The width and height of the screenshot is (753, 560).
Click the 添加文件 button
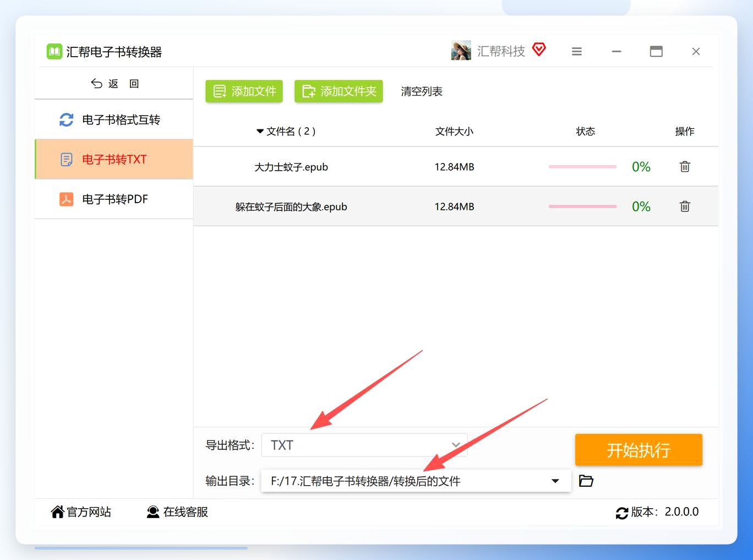(x=244, y=91)
